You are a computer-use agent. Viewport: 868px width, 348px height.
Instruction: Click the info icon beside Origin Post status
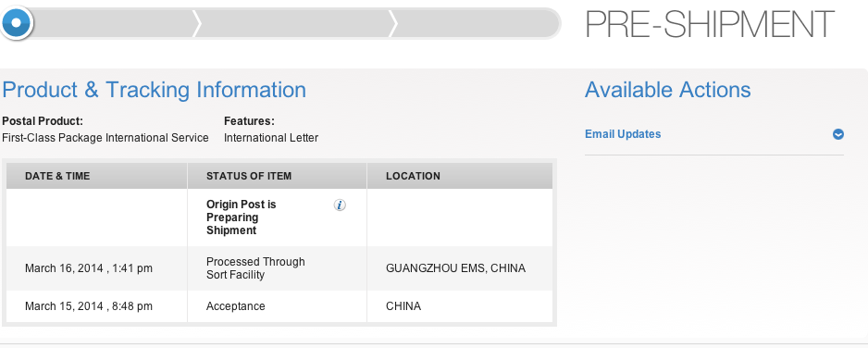340,205
